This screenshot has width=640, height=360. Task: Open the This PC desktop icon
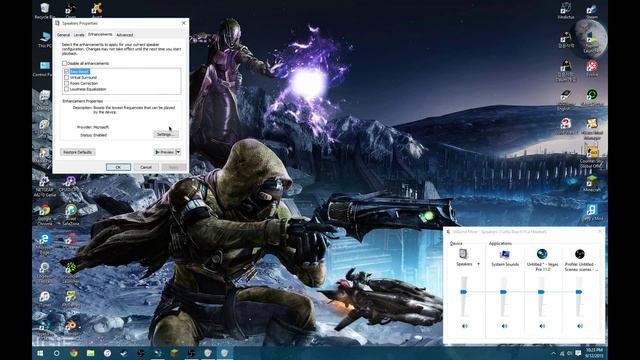(44, 40)
